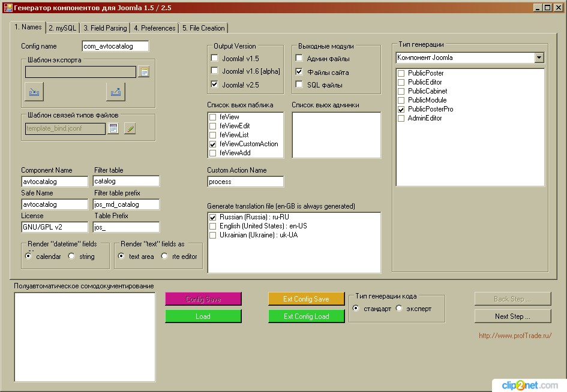Image resolution: width=567 pixels, height=392 pixels.
Task: Click the Ext Config Load button
Action: pyautogui.click(x=306, y=316)
